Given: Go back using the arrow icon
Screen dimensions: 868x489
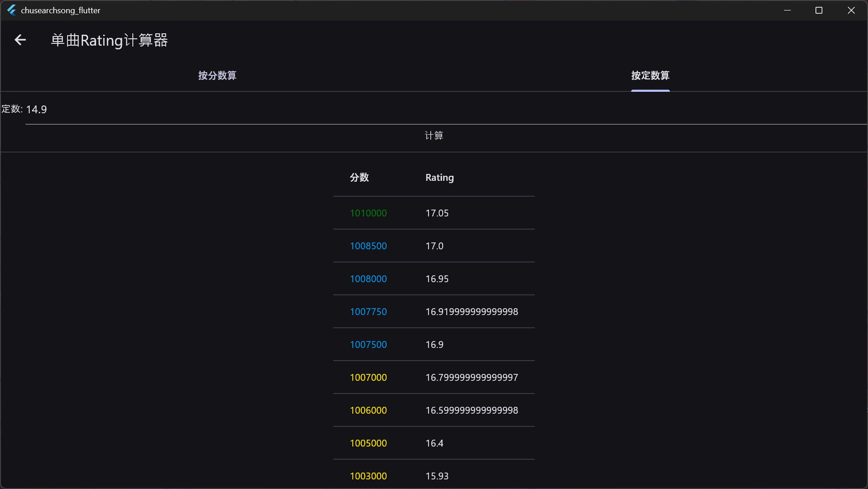Looking at the screenshot, I should point(20,40).
